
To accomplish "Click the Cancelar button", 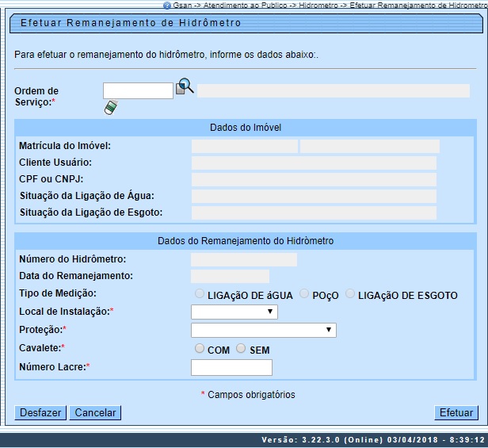I will pos(95,412).
